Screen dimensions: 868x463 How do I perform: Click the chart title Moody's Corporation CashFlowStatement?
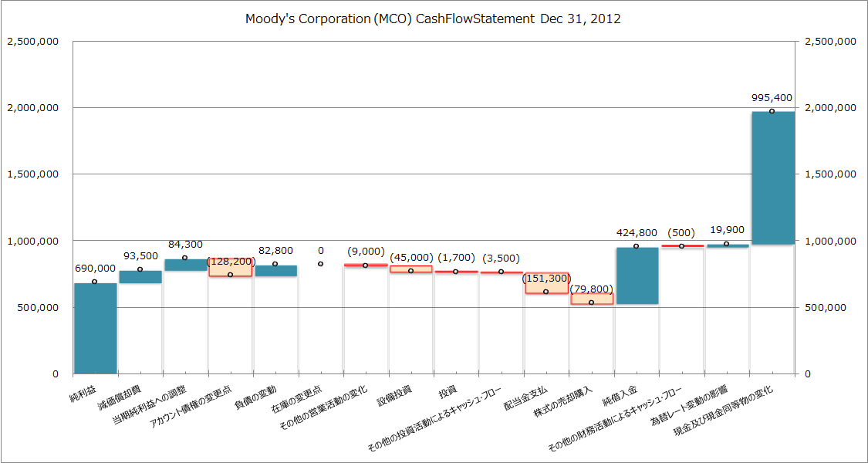(433, 19)
